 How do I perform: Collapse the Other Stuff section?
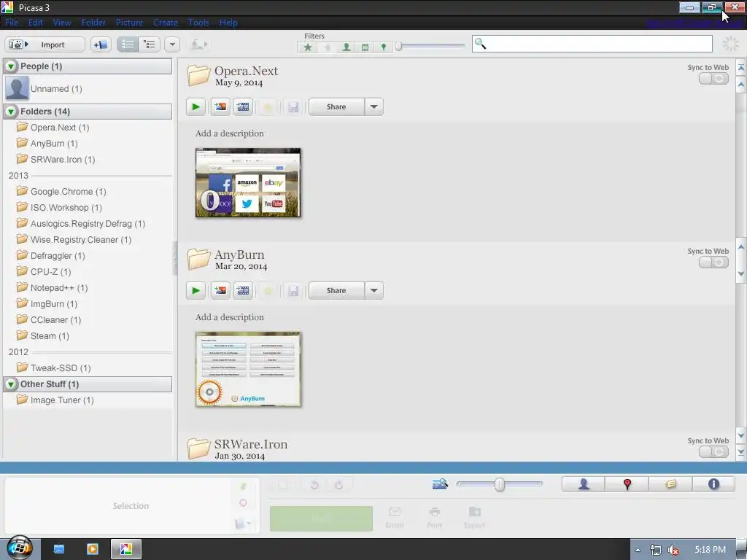pyautogui.click(x=10, y=384)
